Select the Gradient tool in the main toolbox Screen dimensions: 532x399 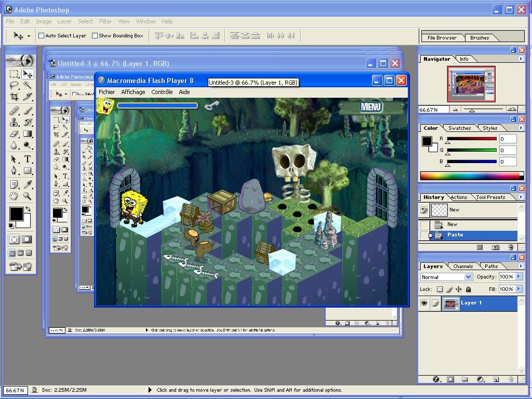pyautogui.click(x=27, y=134)
